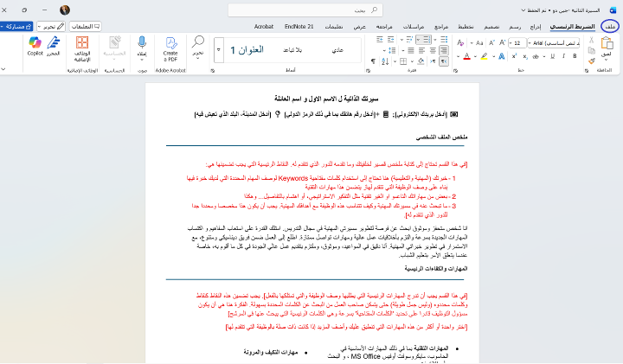Viewport: 623px width, 364px height.
Task: Open the Copilot icon
Action: pyautogui.click(x=35, y=42)
